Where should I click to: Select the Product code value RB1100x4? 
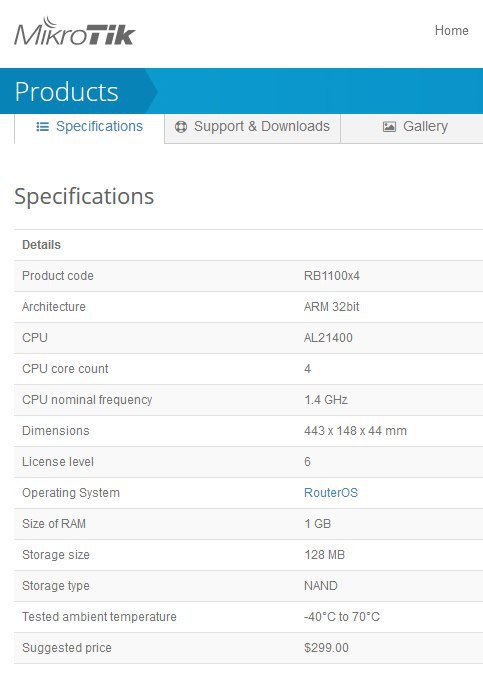[331, 276]
